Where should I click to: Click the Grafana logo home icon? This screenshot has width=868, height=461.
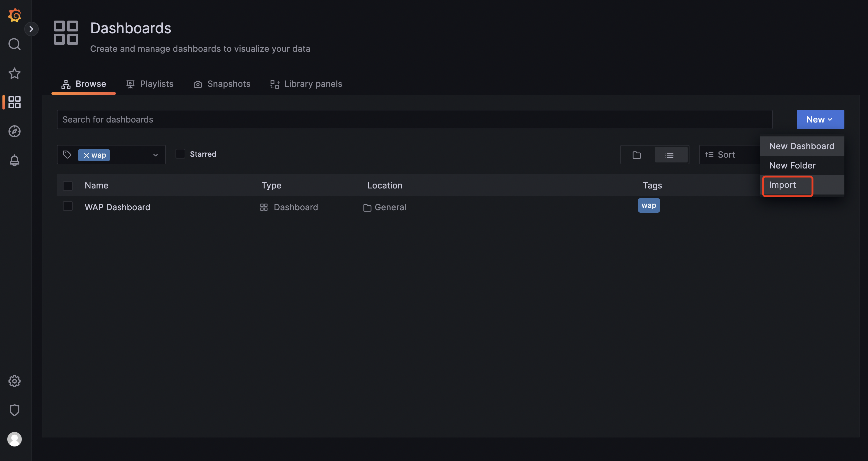[x=15, y=15]
